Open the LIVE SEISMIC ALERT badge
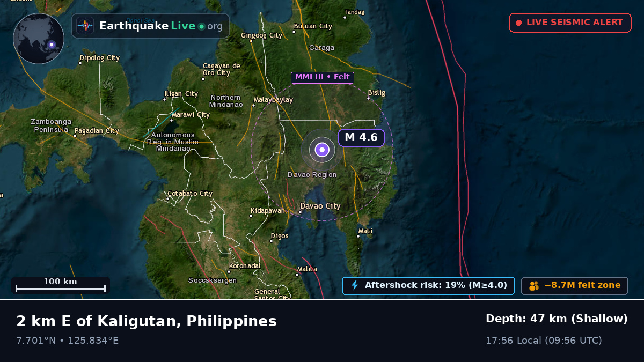 pos(570,23)
